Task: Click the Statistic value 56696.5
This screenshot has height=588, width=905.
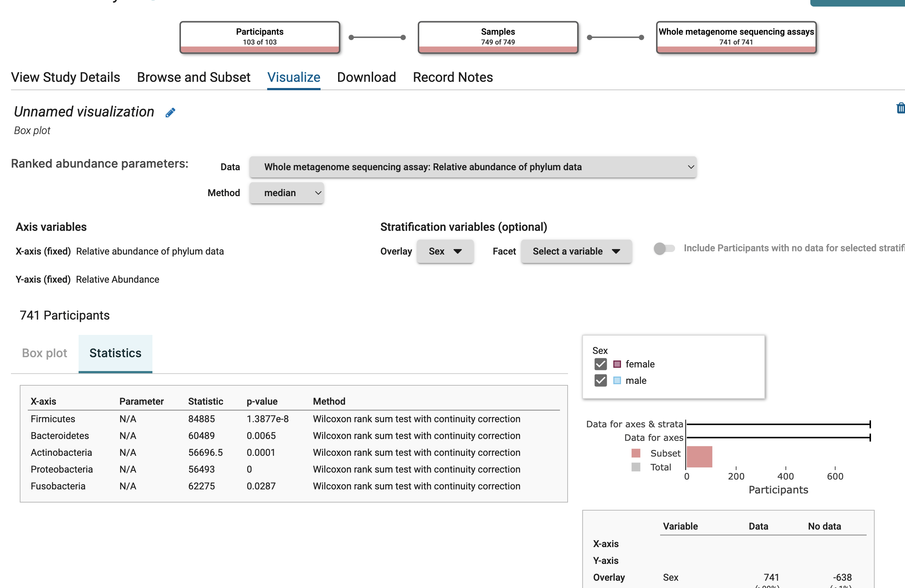Action: pos(205,452)
